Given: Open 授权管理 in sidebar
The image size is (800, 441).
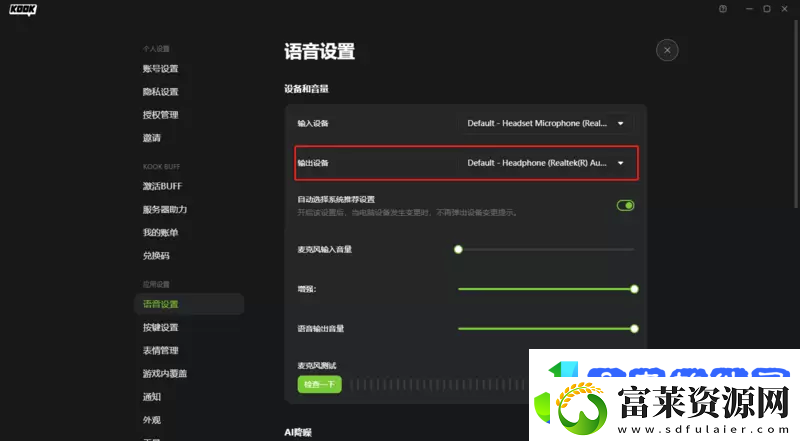Looking at the screenshot, I should [x=161, y=115].
